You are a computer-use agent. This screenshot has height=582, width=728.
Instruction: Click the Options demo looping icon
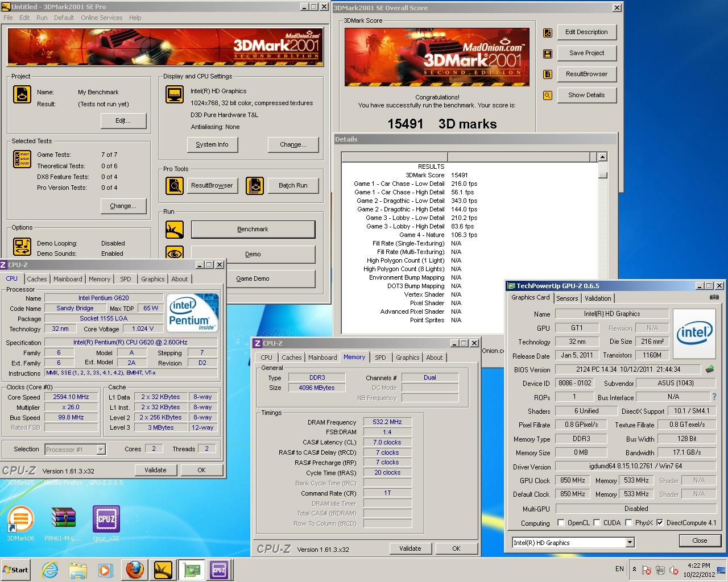click(22, 247)
